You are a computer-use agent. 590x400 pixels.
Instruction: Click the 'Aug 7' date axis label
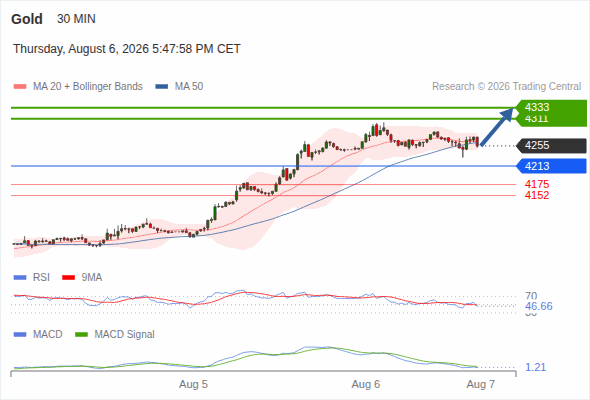pos(481,384)
